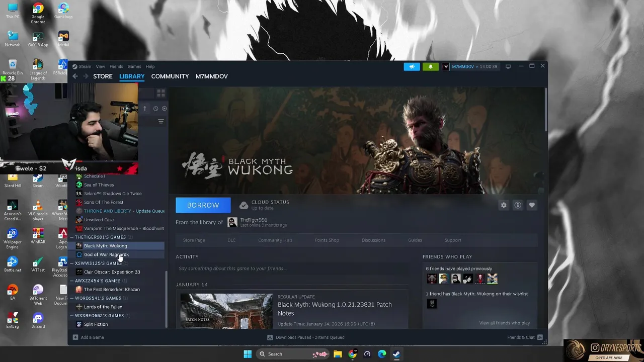Screen dimensions: 644x362
Task: Open the Cloud Status checkmark icon
Action: coord(244,205)
